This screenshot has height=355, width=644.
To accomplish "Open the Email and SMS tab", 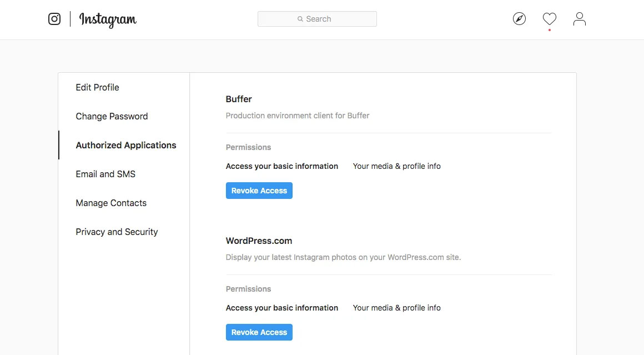I will [x=105, y=174].
